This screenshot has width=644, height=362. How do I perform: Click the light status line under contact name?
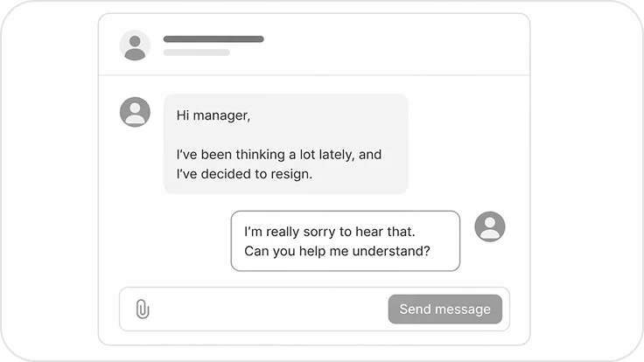pos(197,52)
